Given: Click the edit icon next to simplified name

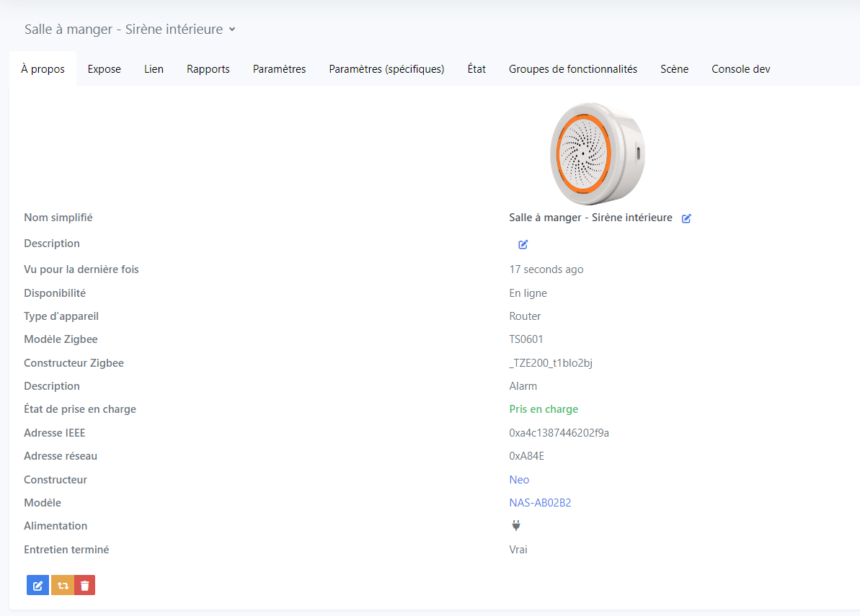Looking at the screenshot, I should [686, 218].
